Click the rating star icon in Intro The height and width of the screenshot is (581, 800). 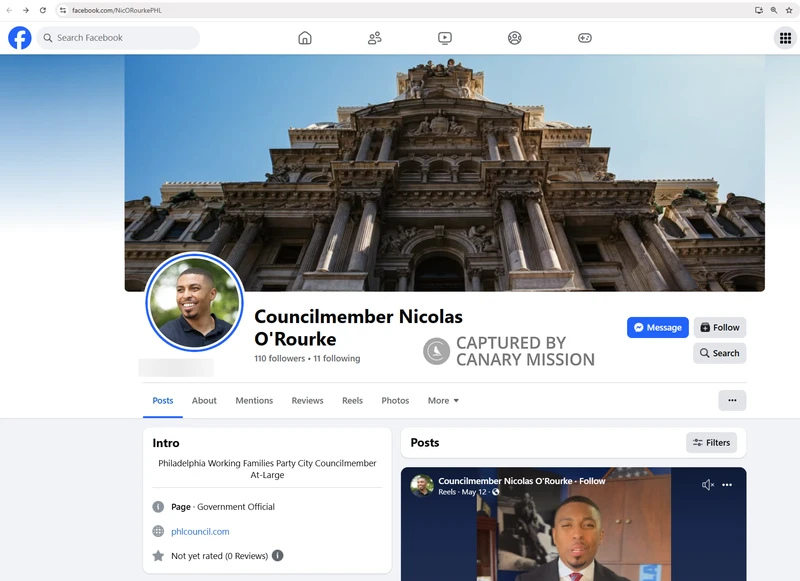click(x=158, y=555)
